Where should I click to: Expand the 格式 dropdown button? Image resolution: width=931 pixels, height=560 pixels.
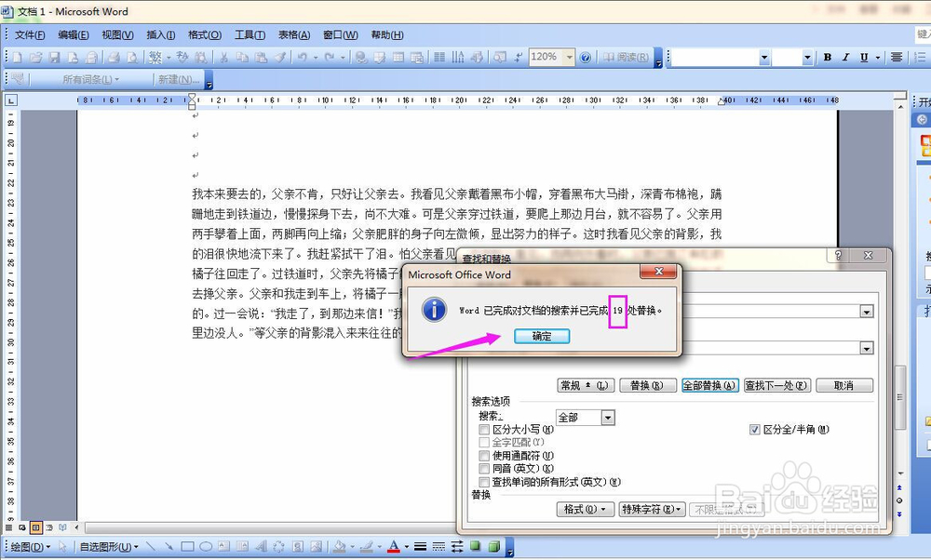point(586,509)
